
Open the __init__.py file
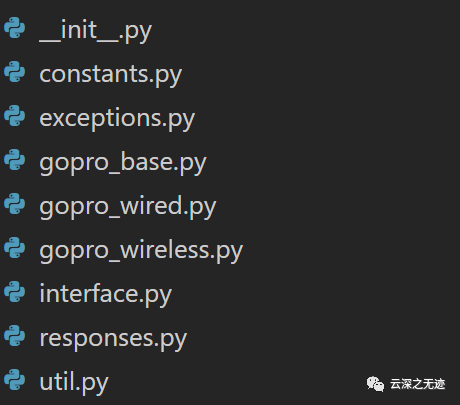pyautogui.click(x=96, y=31)
